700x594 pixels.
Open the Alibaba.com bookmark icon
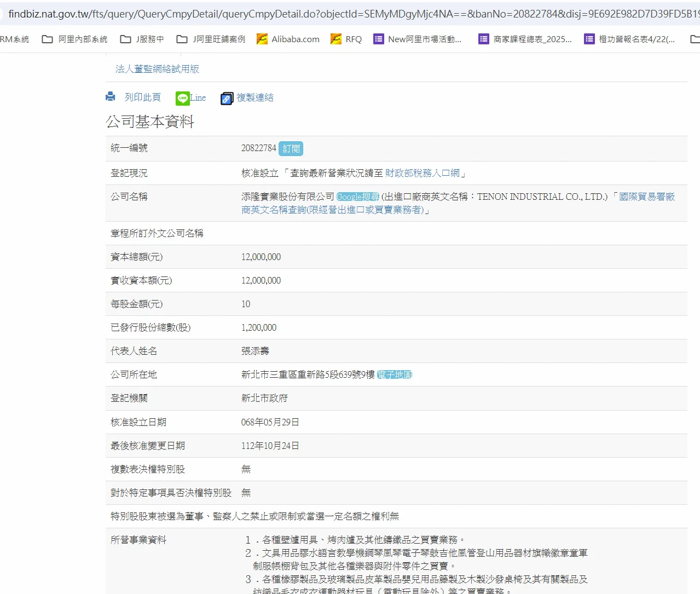(x=262, y=39)
